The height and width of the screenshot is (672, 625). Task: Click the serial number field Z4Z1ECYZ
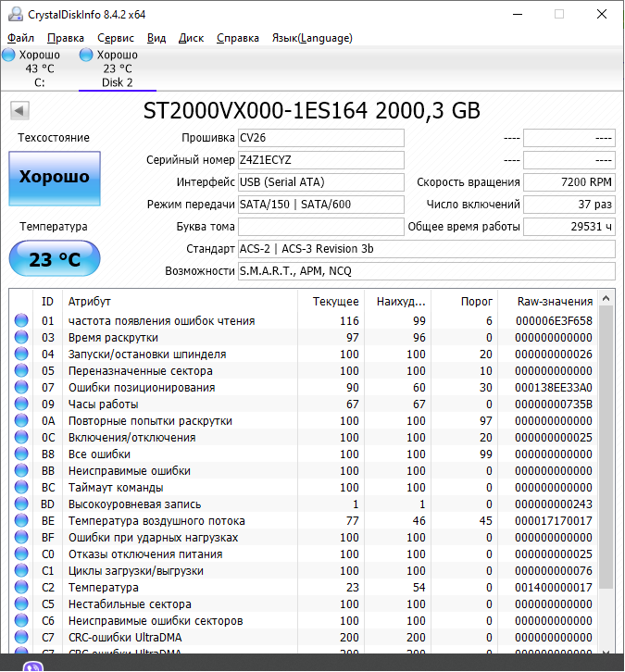[320, 160]
